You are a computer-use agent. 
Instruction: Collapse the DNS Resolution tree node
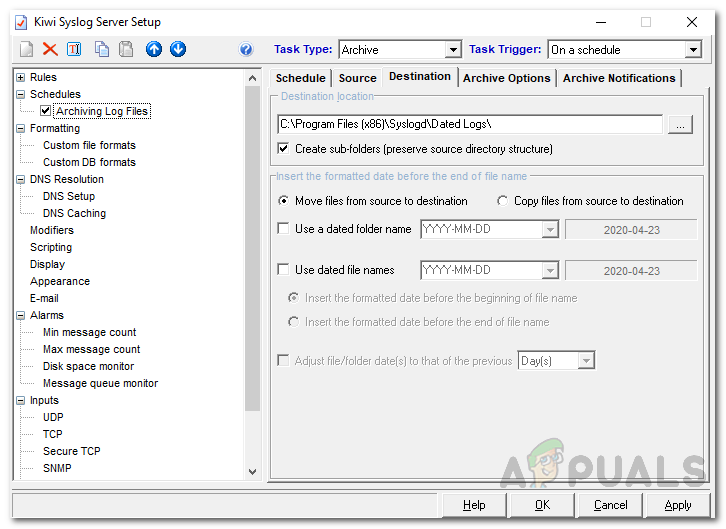point(20,179)
